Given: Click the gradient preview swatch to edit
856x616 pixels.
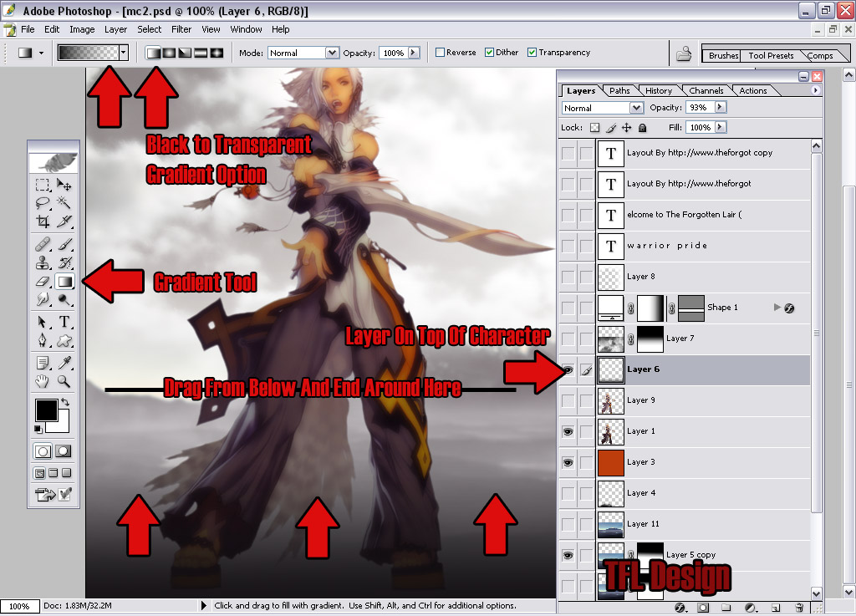Looking at the screenshot, I should 88,53.
